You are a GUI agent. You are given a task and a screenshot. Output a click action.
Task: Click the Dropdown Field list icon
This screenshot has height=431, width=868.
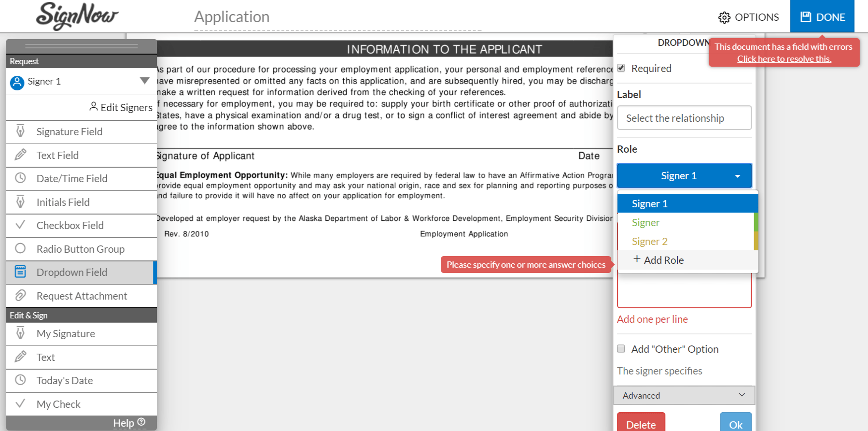point(20,272)
